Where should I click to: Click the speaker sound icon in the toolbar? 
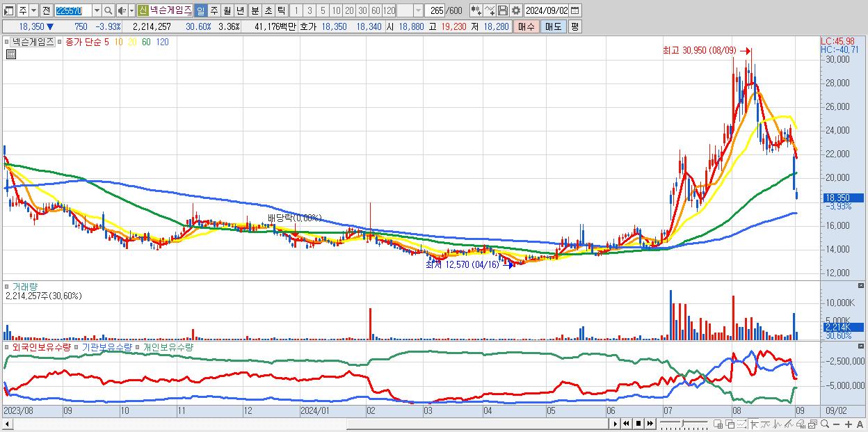point(122,10)
